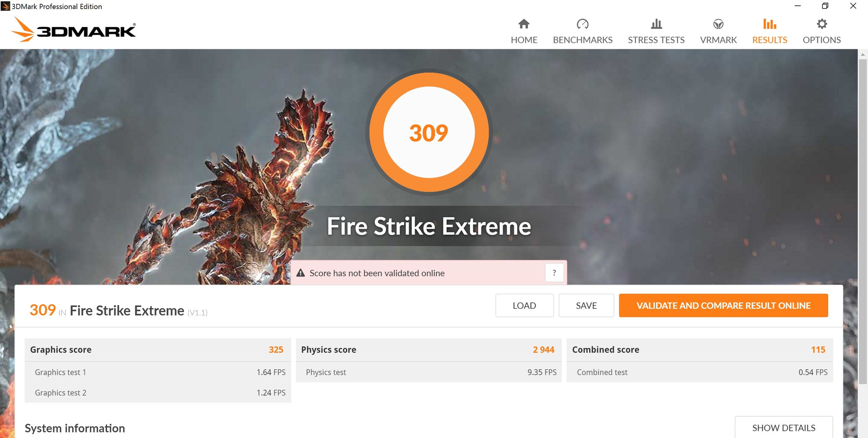Restore down the 3DMark window
The height and width of the screenshot is (438, 868).
825,6
